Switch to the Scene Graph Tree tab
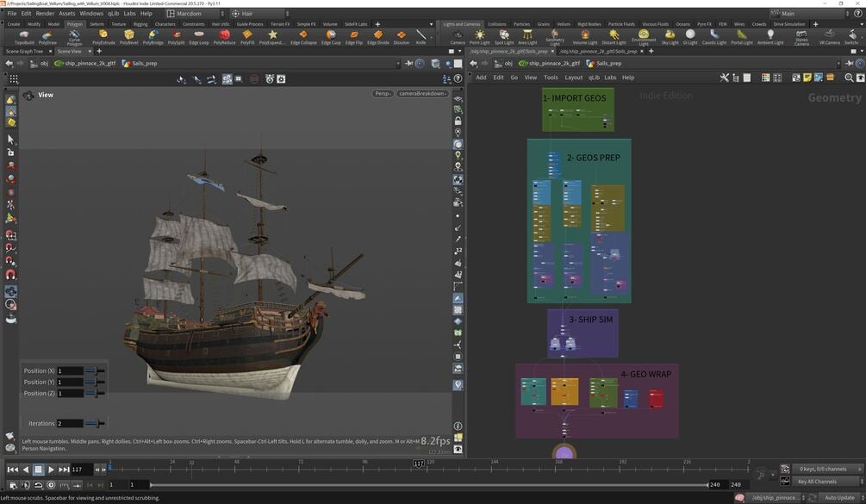This screenshot has width=866, height=504. 24,52
